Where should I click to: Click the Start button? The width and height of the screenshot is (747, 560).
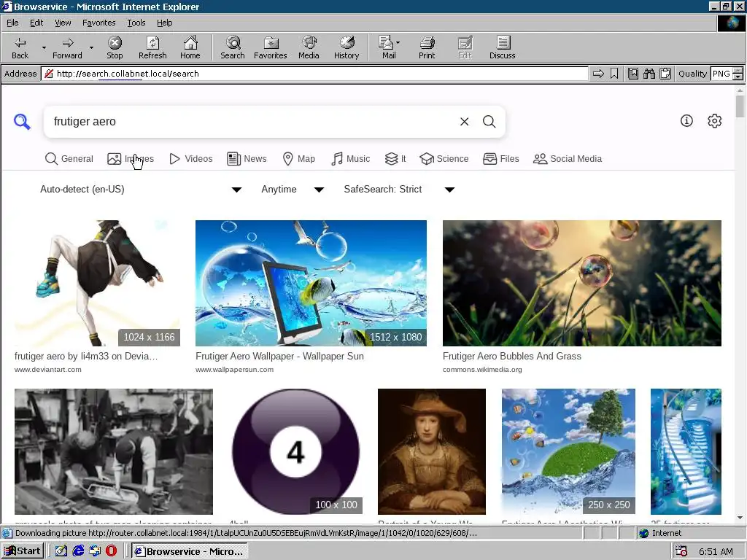click(23, 551)
